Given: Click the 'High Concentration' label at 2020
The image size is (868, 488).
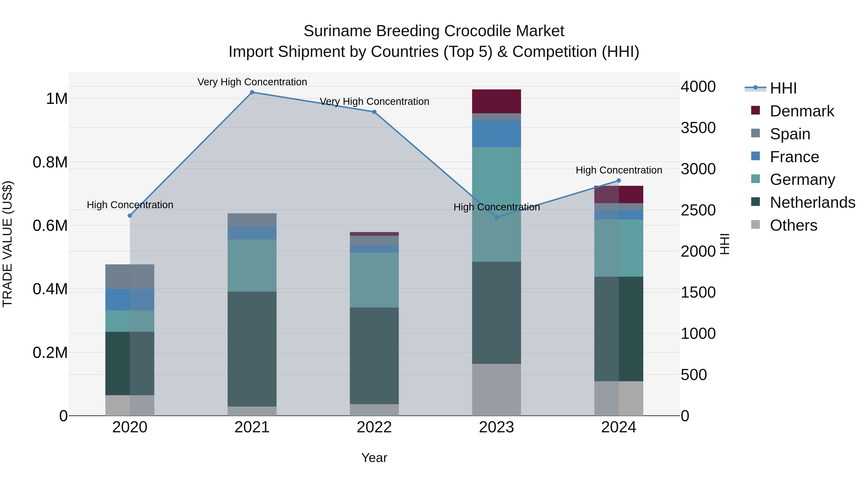Looking at the screenshot, I should coord(130,205).
